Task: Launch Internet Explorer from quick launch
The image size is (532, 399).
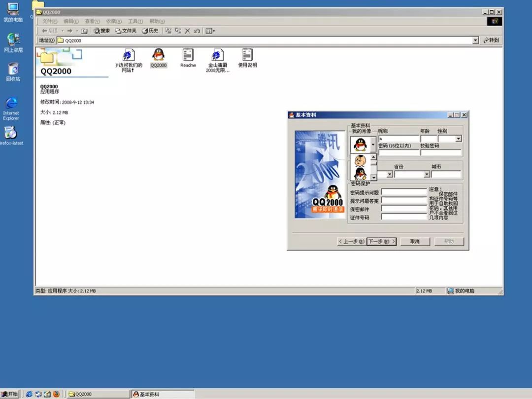Action: 29,394
